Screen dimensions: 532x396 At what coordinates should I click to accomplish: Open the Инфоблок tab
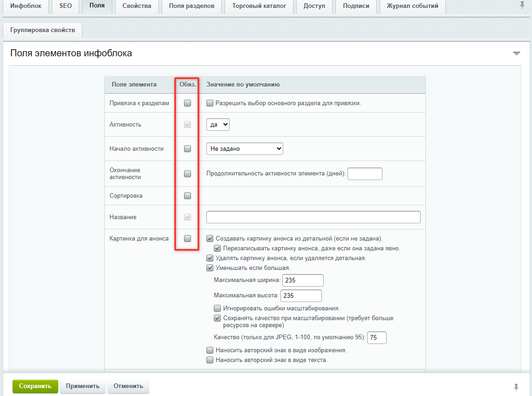(26, 6)
